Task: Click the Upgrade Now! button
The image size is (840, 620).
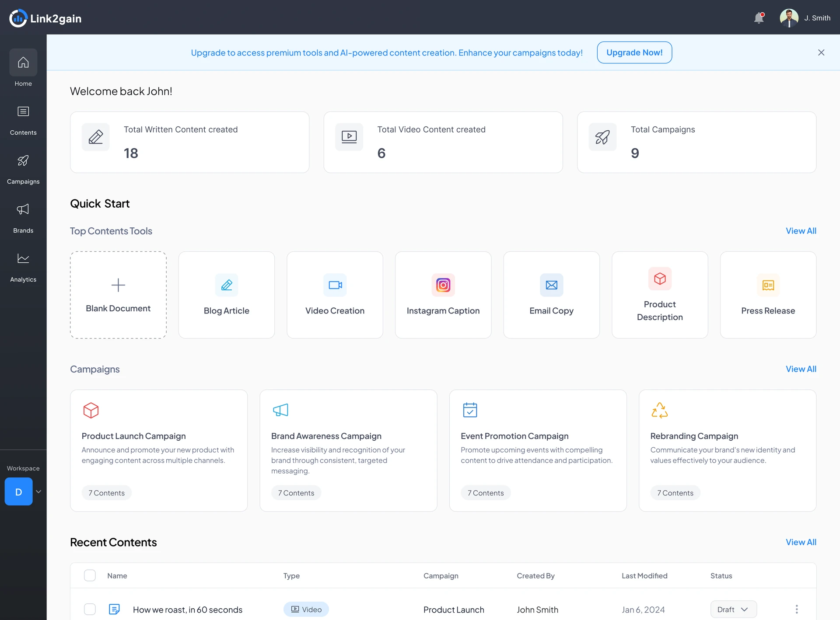Action: click(x=634, y=52)
